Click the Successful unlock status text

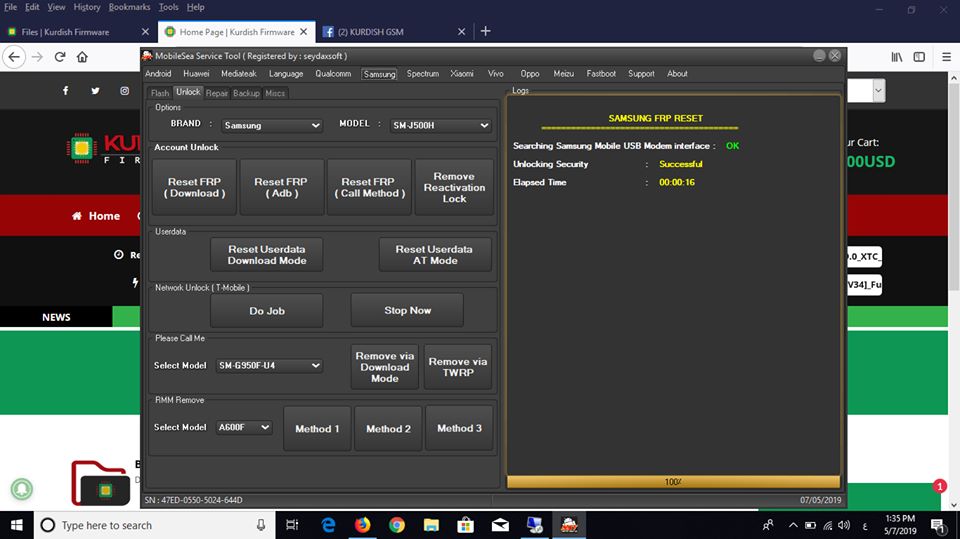click(681, 164)
